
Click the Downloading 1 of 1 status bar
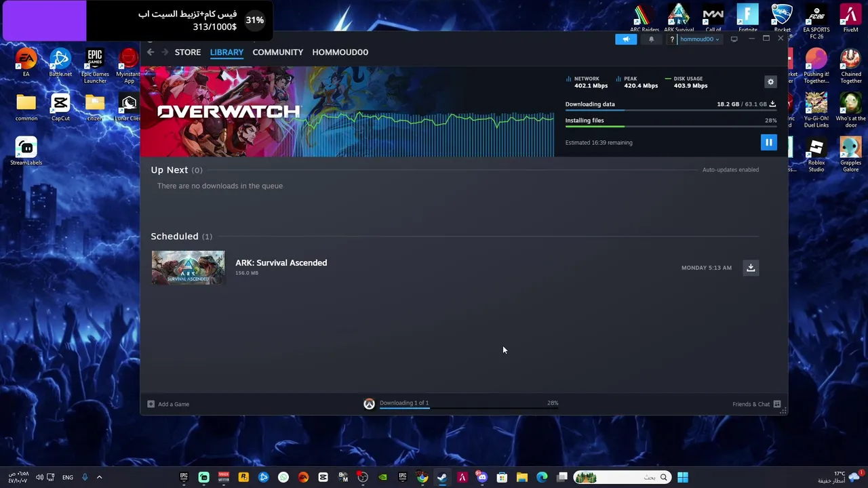click(x=468, y=404)
